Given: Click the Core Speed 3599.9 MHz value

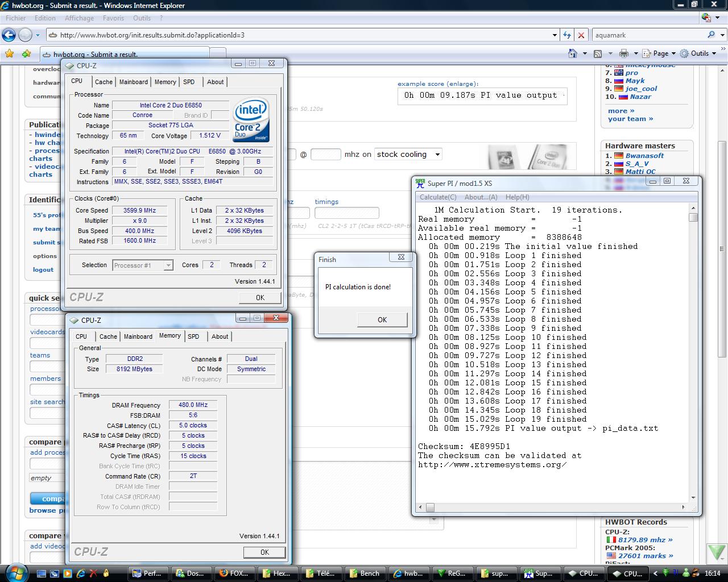Looking at the screenshot, I should point(139,210).
